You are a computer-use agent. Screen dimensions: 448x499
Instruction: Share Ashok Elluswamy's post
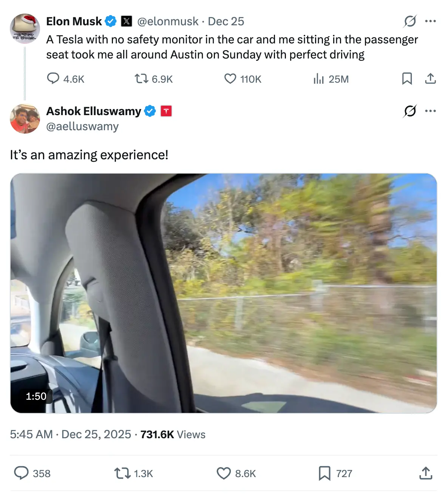point(426,473)
